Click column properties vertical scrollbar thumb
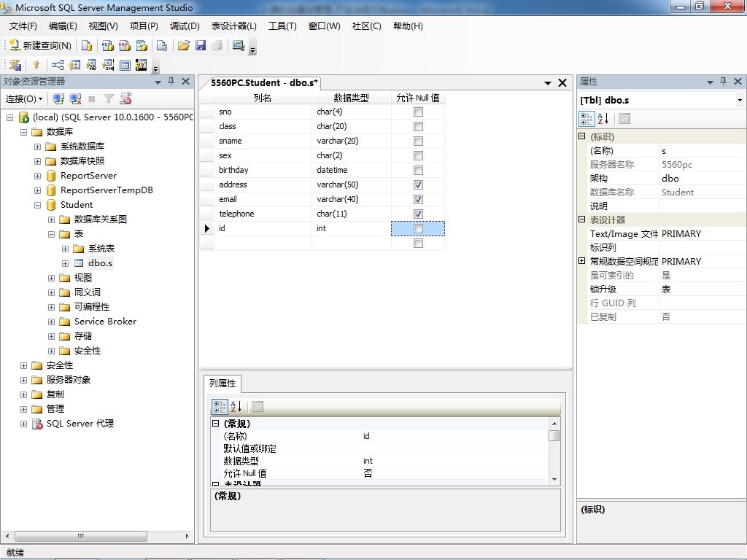The image size is (747, 560). pyautogui.click(x=554, y=436)
